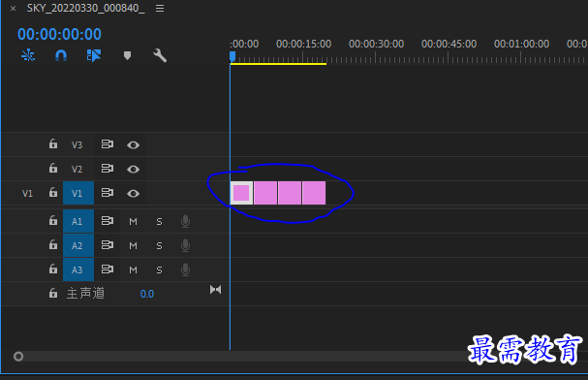Toggle lock on track A3
The height and width of the screenshot is (380, 588).
53,269
